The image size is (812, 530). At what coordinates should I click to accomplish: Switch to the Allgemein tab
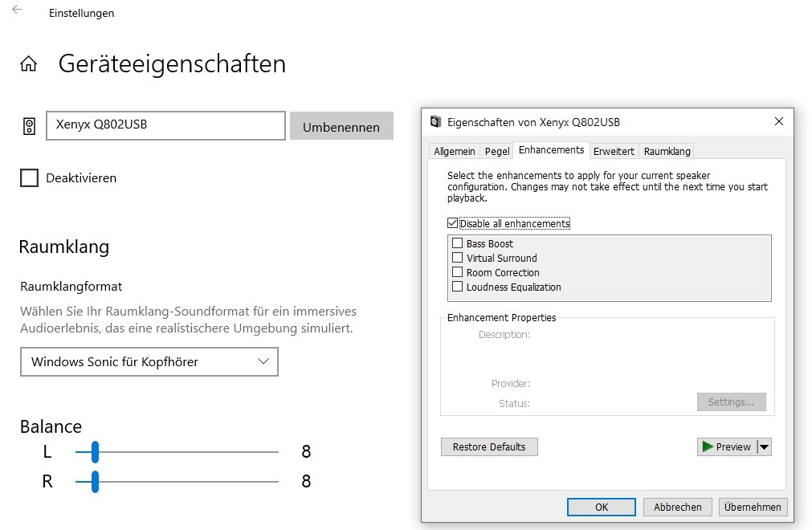pyautogui.click(x=454, y=151)
